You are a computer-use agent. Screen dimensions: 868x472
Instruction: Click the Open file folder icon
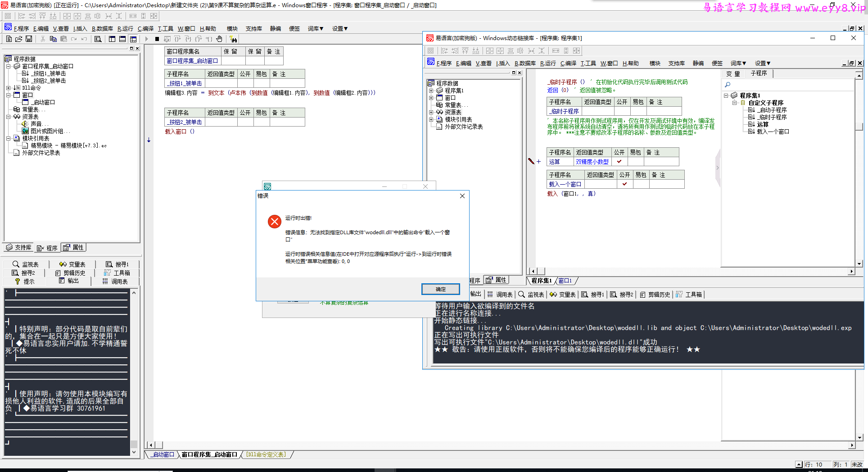pos(18,39)
